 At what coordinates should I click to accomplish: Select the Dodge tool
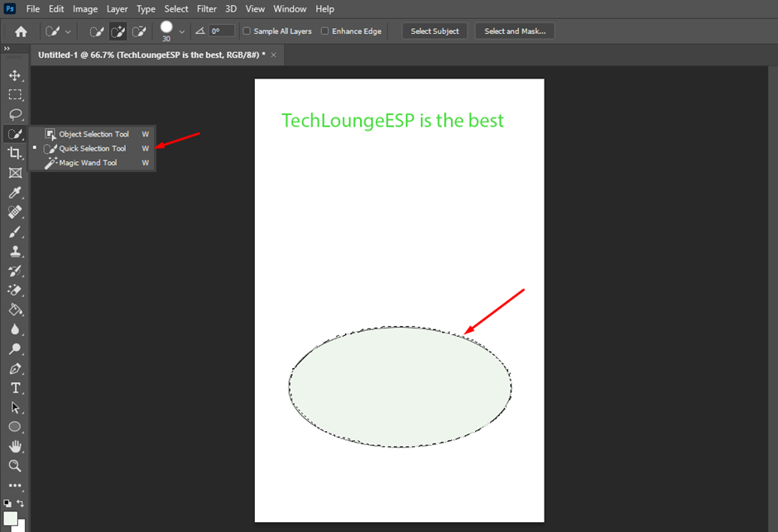click(15, 349)
